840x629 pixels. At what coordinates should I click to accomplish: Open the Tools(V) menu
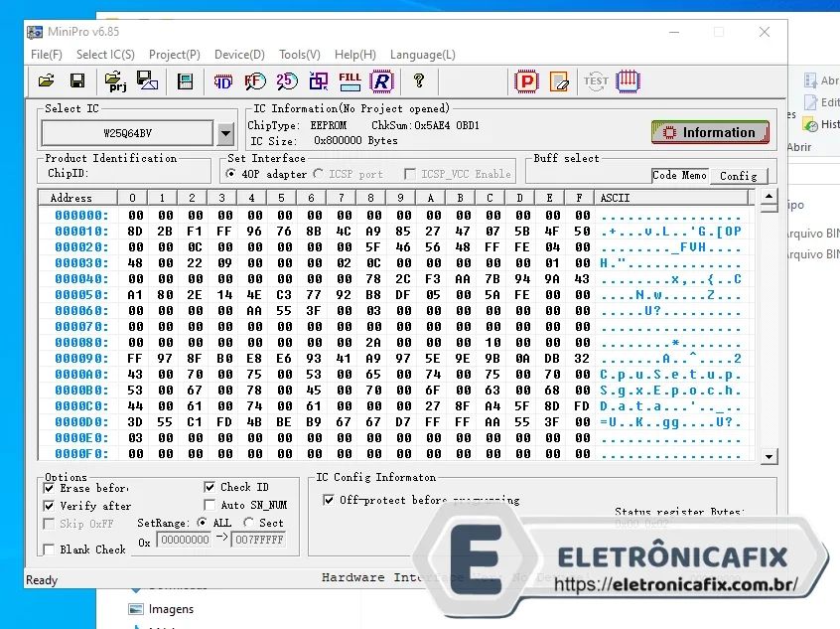(300, 55)
